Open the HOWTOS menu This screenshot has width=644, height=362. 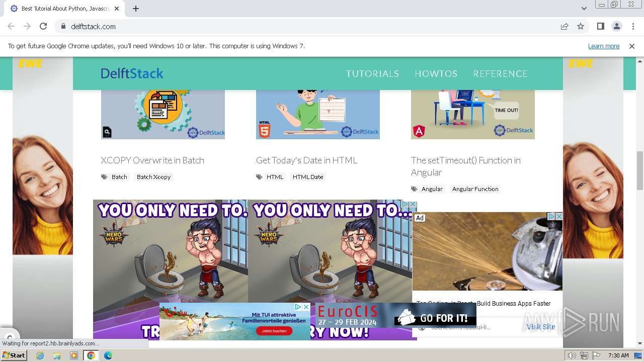click(436, 73)
